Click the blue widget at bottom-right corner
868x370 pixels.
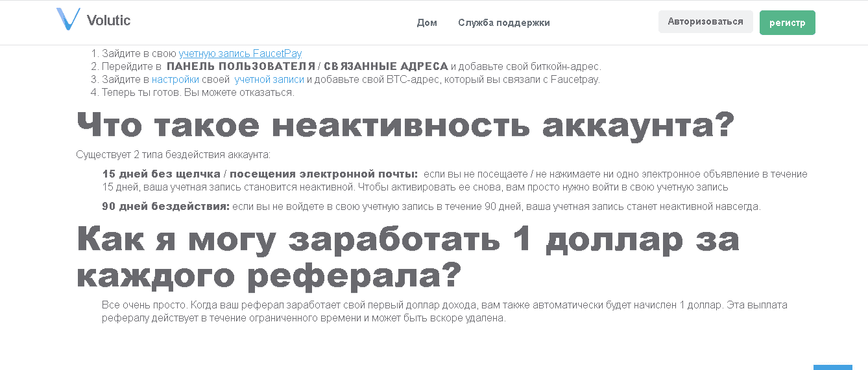[x=832, y=367]
